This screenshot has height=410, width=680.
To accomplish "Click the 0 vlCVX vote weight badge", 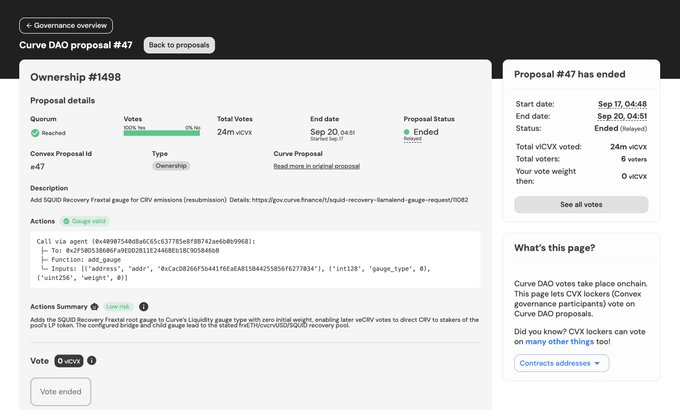I will click(x=69, y=361).
